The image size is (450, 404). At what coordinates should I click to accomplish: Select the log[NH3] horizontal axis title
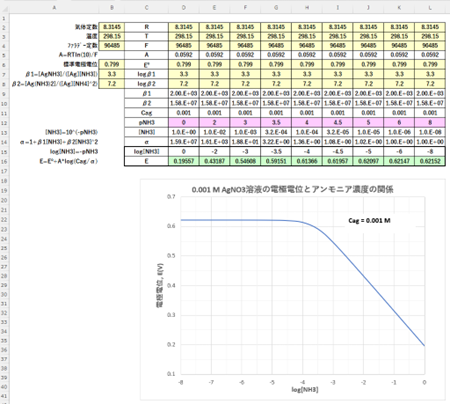tap(305, 390)
